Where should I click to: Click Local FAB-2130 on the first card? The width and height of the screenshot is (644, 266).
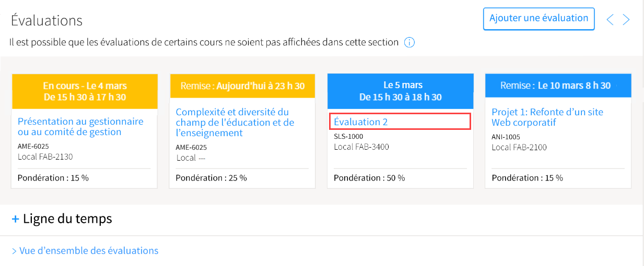(45, 156)
